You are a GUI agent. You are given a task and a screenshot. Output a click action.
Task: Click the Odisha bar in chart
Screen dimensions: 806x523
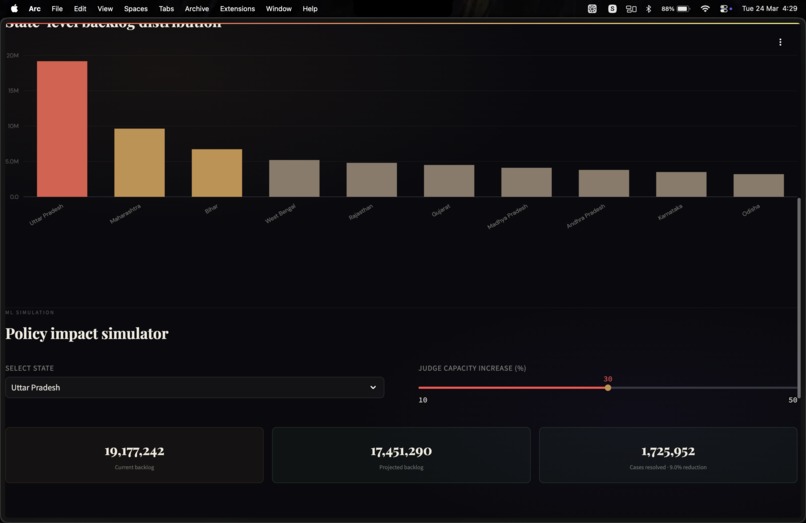[759, 185]
